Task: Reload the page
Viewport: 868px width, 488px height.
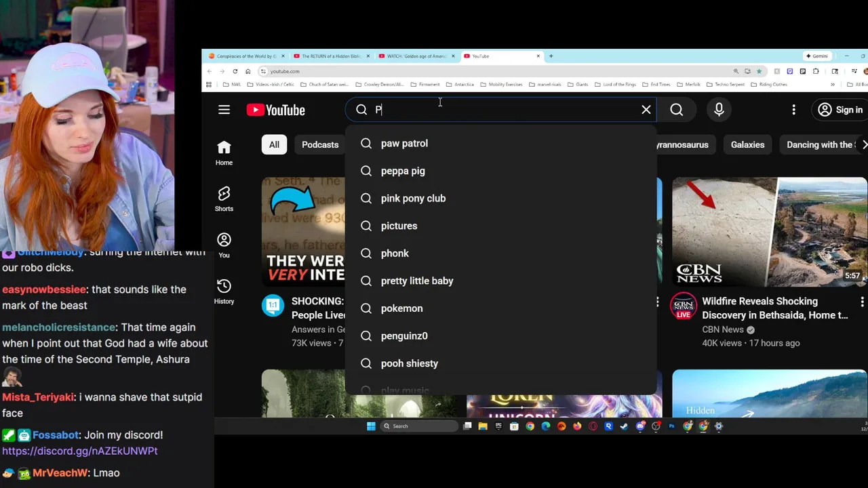Action: pos(235,71)
